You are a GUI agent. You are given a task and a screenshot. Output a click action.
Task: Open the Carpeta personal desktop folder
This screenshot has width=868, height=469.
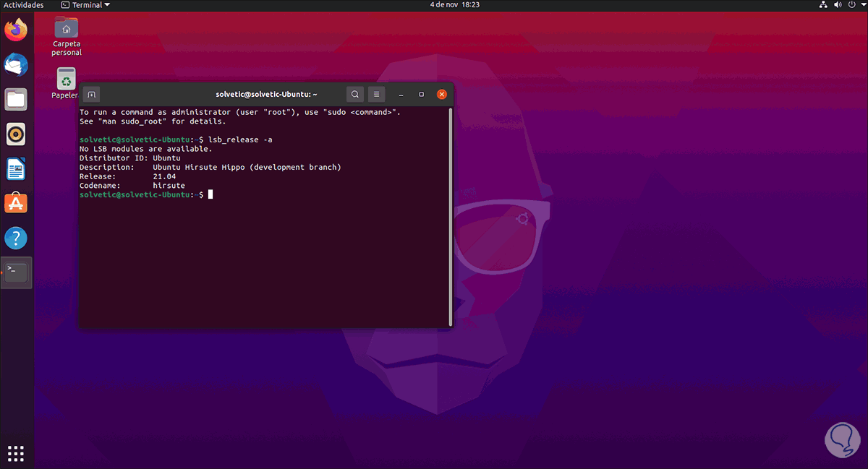tap(67, 36)
